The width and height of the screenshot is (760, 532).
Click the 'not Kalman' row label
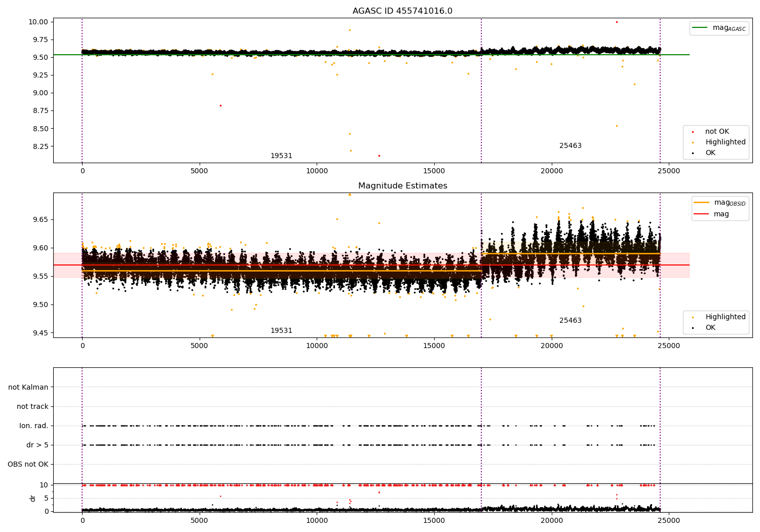coord(28,387)
